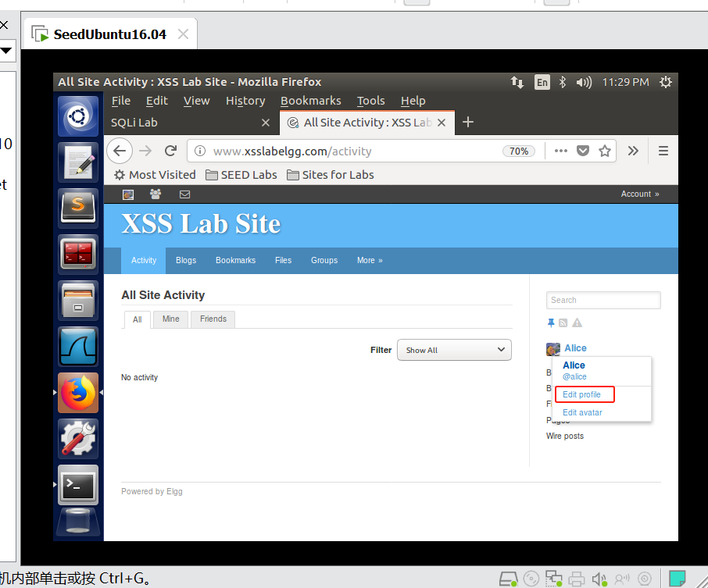Open the Friends icon in Elgg topbar
The width and height of the screenshot is (708, 588).
[156, 194]
